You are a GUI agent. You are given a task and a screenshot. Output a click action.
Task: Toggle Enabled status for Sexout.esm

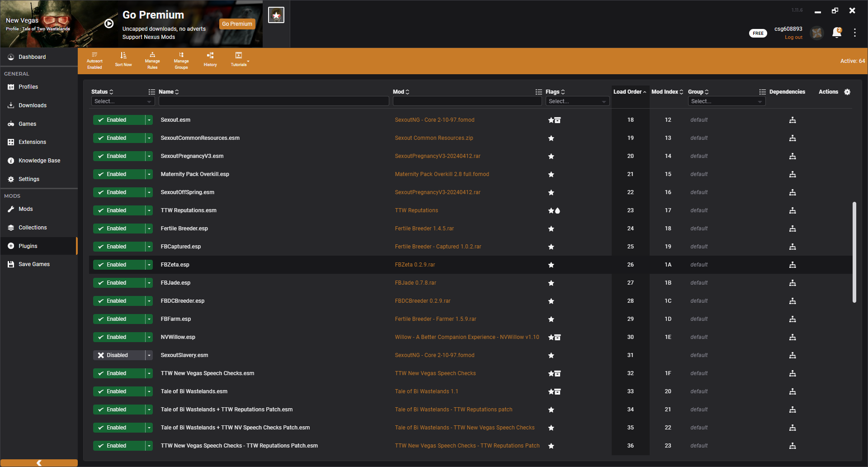pyautogui.click(x=119, y=120)
